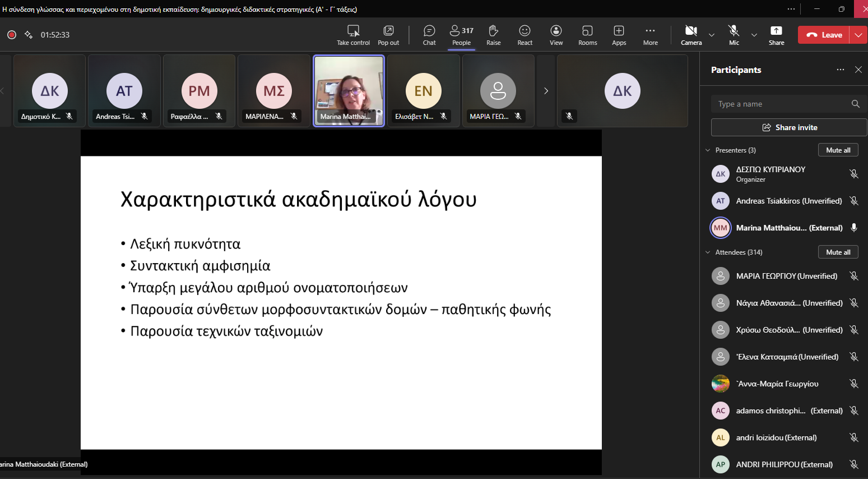Image resolution: width=868 pixels, height=479 pixels.
Task: Pop out the shared content
Action: [x=388, y=35]
